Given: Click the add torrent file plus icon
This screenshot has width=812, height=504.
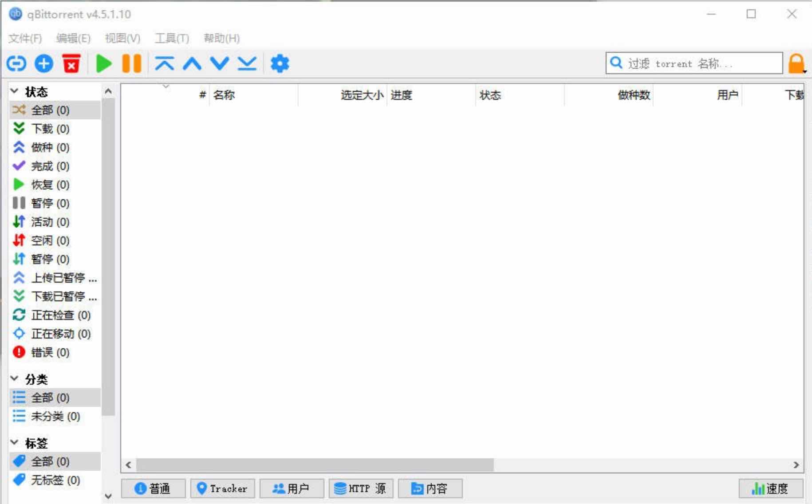Looking at the screenshot, I should [x=43, y=64].
